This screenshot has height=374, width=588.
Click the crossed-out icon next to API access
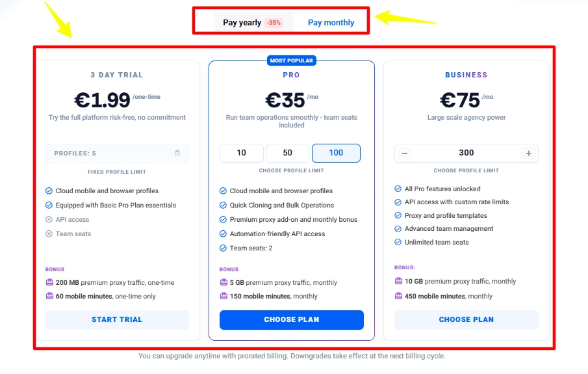click(x=49, y=220)
